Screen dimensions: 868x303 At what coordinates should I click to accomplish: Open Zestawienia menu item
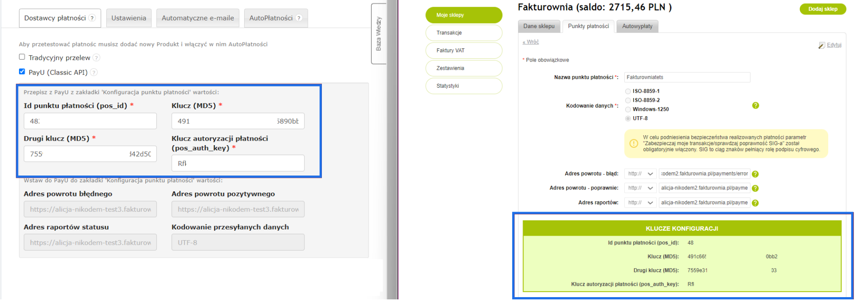point(464,68)
